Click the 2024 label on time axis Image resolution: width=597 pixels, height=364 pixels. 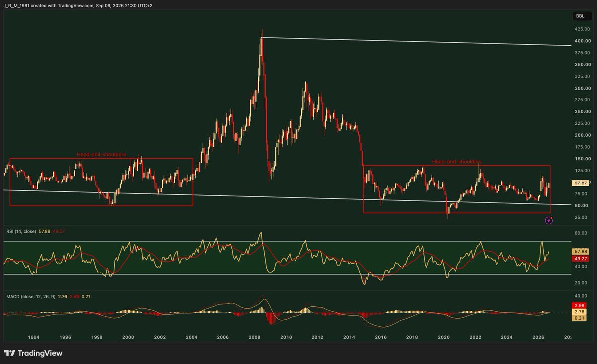pos(506,337)
